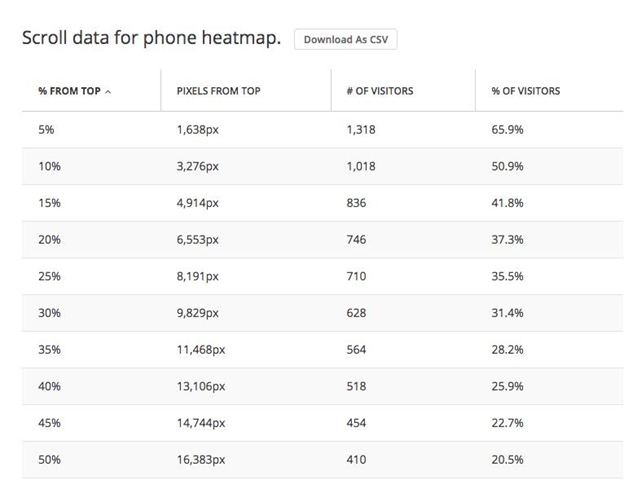Click the 65.9% visitors percentage

click(x=507, y=130)
